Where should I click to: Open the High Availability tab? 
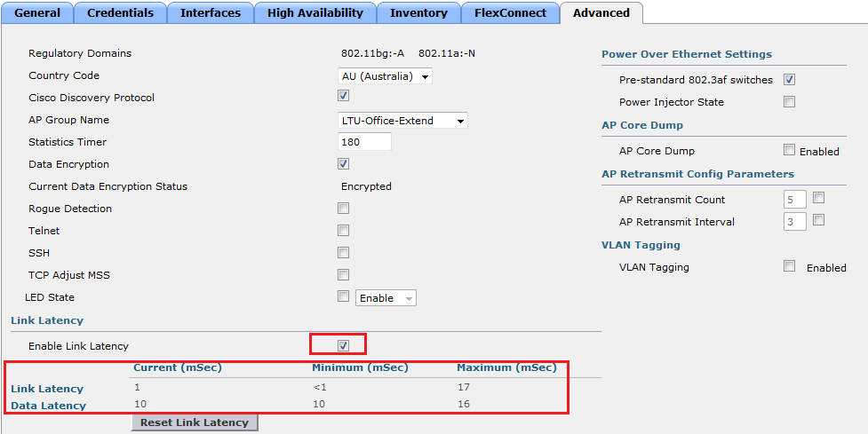[315, 13]
